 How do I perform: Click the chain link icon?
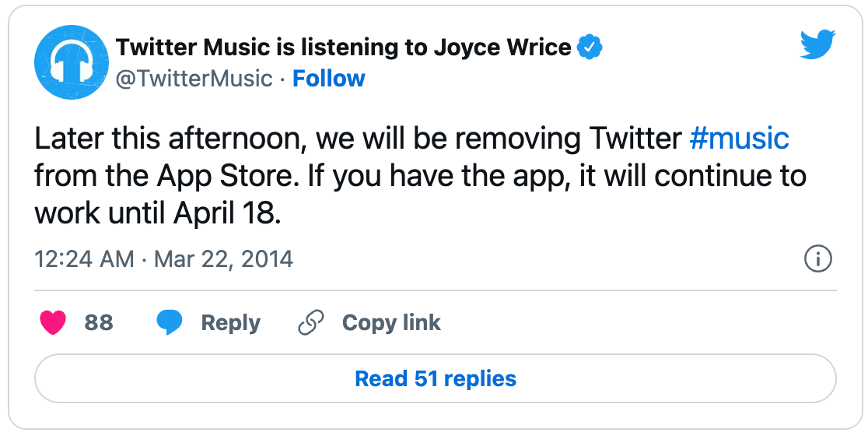[311, 322]
